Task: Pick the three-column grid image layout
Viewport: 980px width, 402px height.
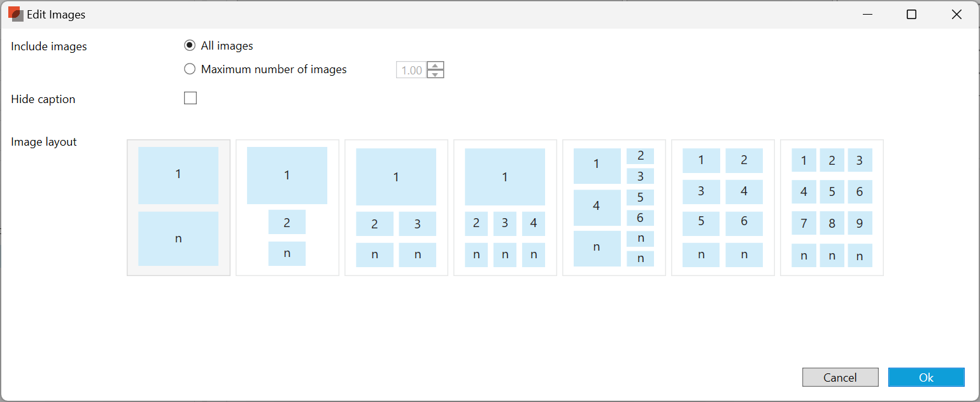Action: tap(832, 207)
